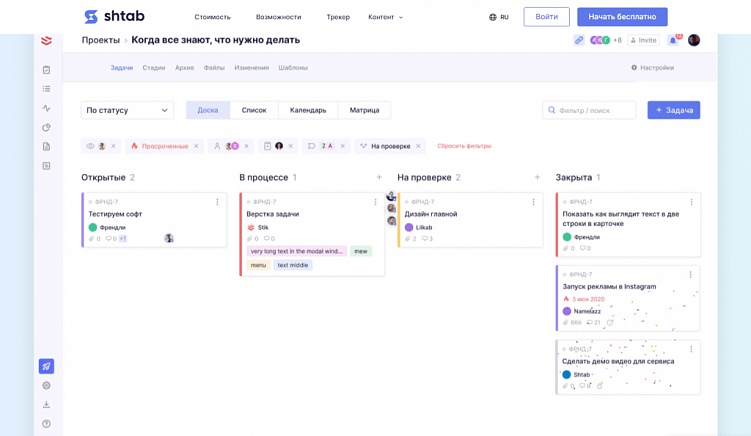751x436 pixels.
Task: Open the pie chart reports sidebar icon
Action: [x=46, y=127]
